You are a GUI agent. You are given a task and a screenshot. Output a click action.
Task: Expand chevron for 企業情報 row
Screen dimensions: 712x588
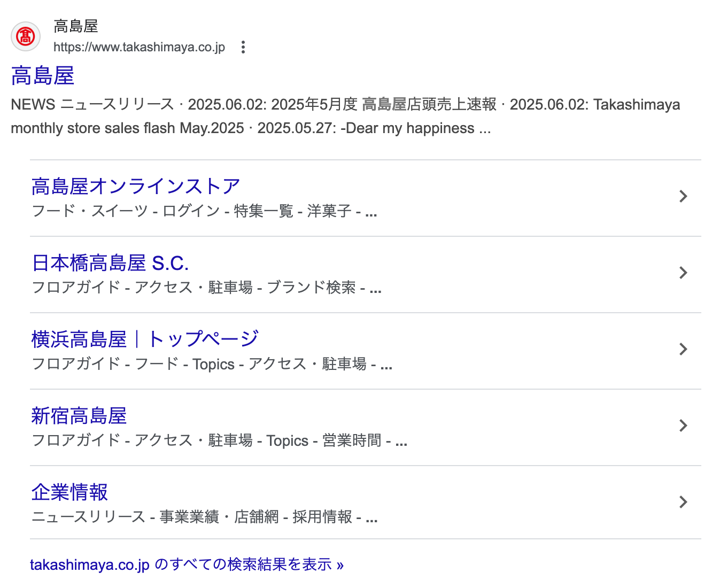tap(683, 502)
